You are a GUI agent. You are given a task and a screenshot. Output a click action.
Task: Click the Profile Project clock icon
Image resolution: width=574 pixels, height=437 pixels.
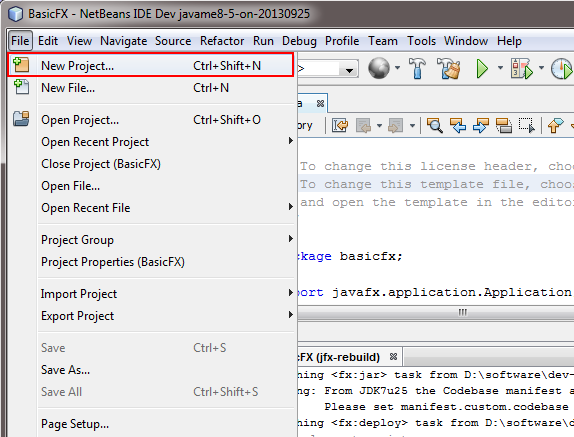tap(562, 68)
